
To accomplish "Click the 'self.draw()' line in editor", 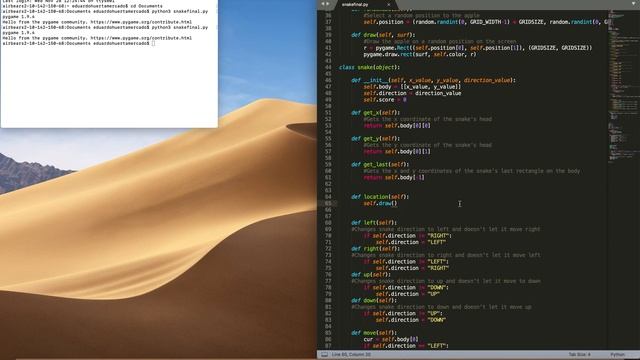I will point(380,203).
